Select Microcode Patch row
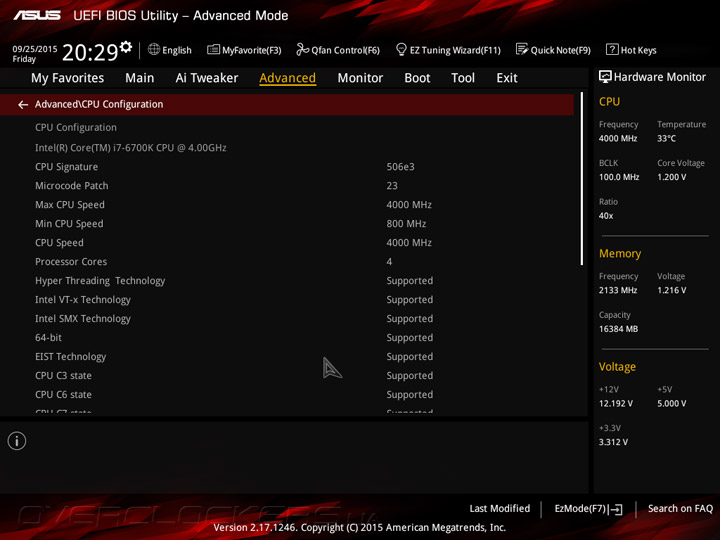 click(287, 186)
